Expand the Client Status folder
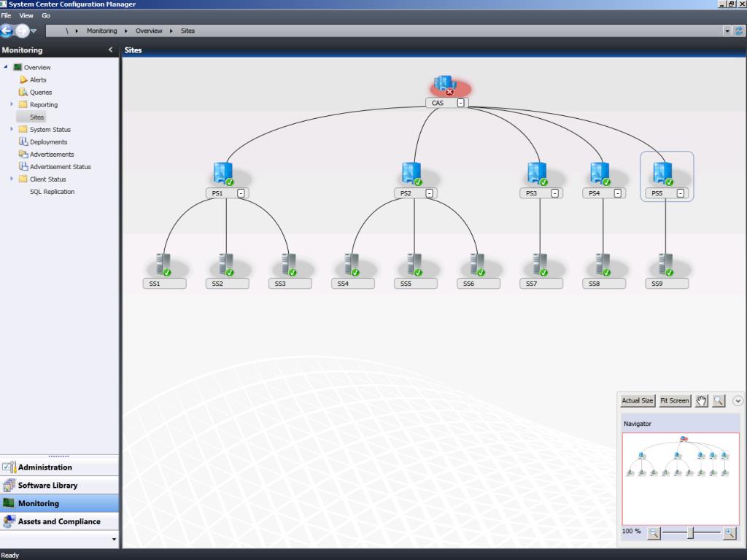The height and width of the screenshot is (560, 747). tap(12, 179)
